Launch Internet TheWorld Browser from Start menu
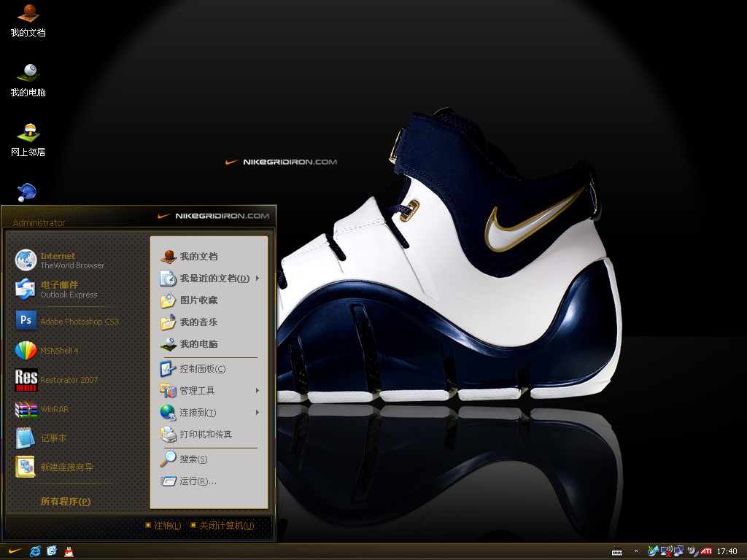 (60, 260)
